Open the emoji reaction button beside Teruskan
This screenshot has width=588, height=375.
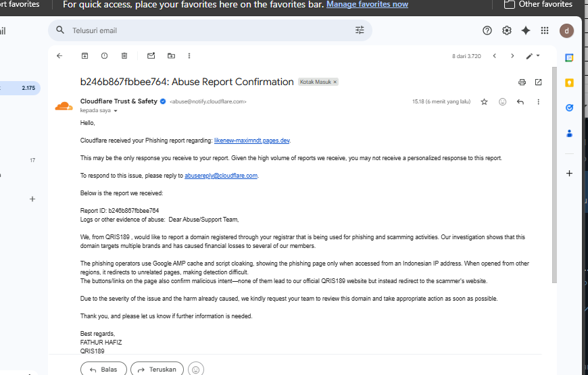tap(196, 370)
